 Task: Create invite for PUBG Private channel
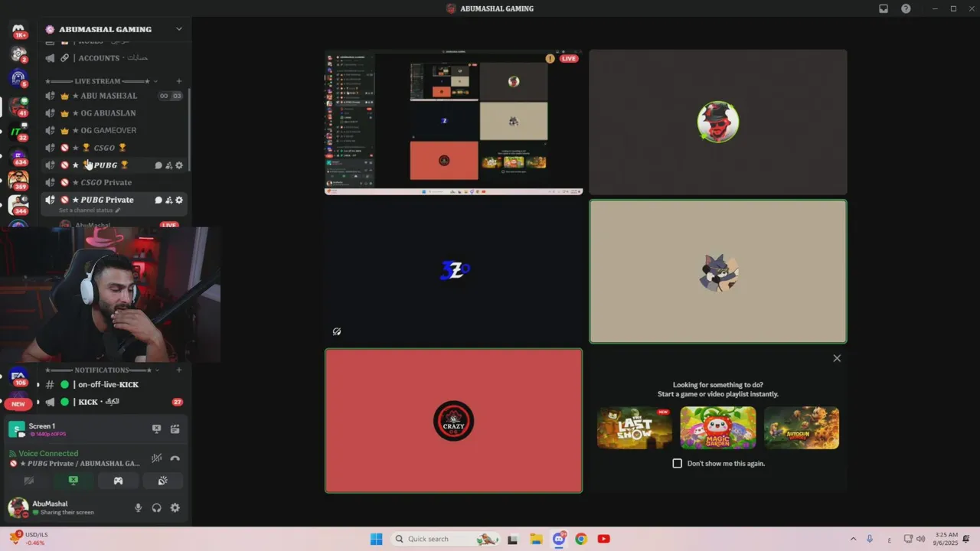(168, 200)
